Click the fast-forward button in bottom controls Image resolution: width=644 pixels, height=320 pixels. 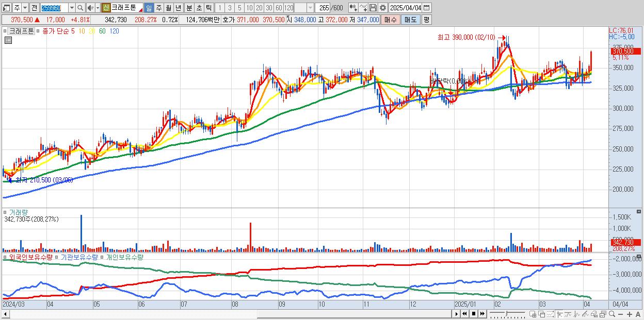click(x=482, y=314)
